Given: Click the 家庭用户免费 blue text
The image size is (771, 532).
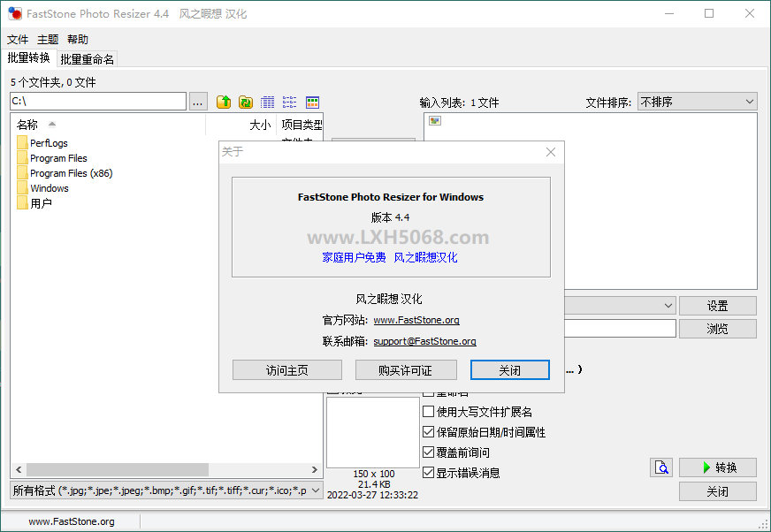Looking at the screenshot, I should point(354,257).
